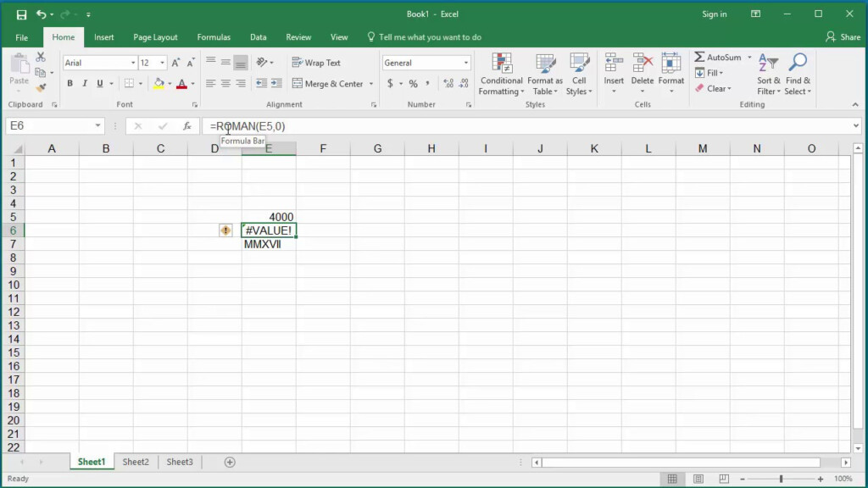This screenshot has height=488, width=868.
Task: Open Find & Select menu
Action: pyautogui.click(x=798, y=75)
